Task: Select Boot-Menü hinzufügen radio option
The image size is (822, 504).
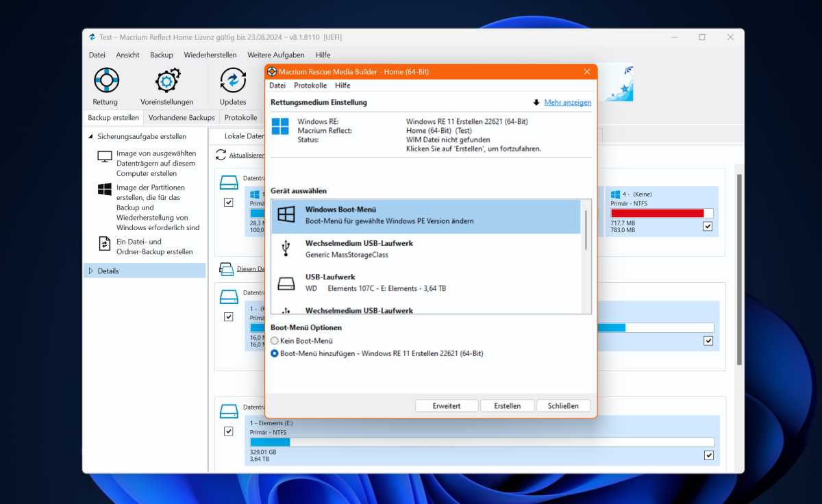Action: click(x=275, y=353)
